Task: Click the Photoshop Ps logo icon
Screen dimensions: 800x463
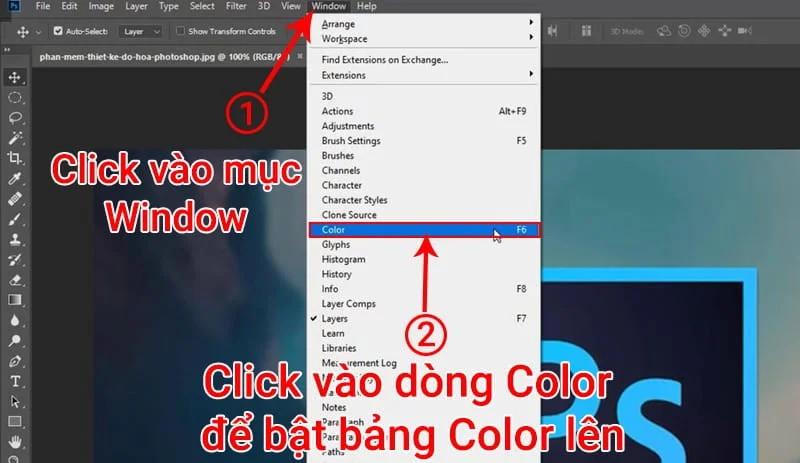Action: click(x=14, y=6)
